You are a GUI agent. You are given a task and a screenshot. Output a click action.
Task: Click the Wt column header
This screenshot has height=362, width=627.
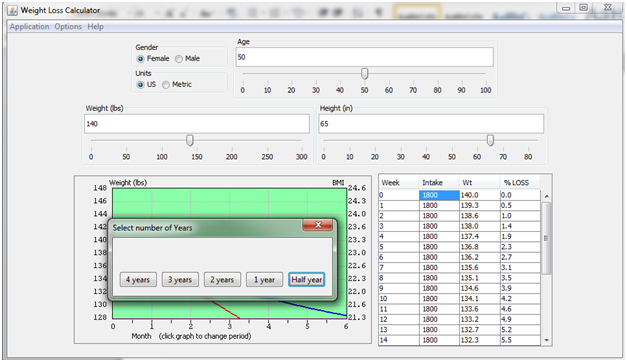[479, 183]
